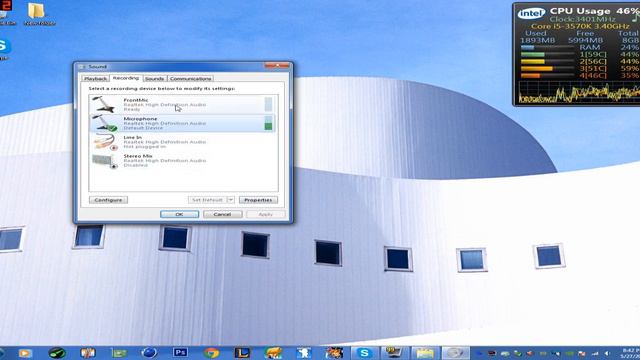Viewport: 640px width, 360px height.
Task: Click the Intel logo in CPU gadget
Action: pos(531,13)
